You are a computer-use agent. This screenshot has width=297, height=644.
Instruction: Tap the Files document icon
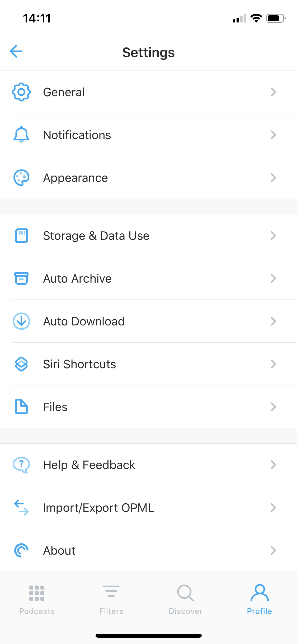[x=21, y=407]
